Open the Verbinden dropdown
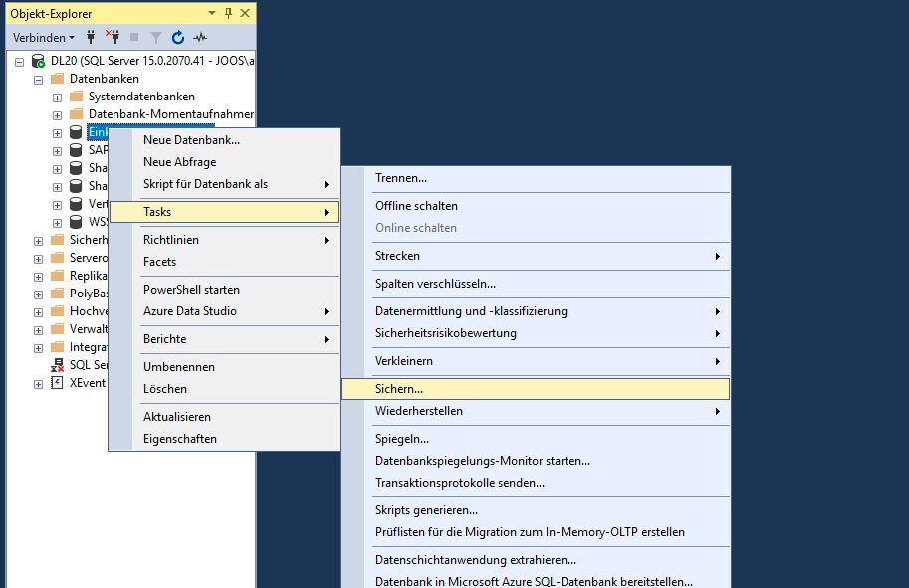Screen dimensions: 909x588 point(43,37)
